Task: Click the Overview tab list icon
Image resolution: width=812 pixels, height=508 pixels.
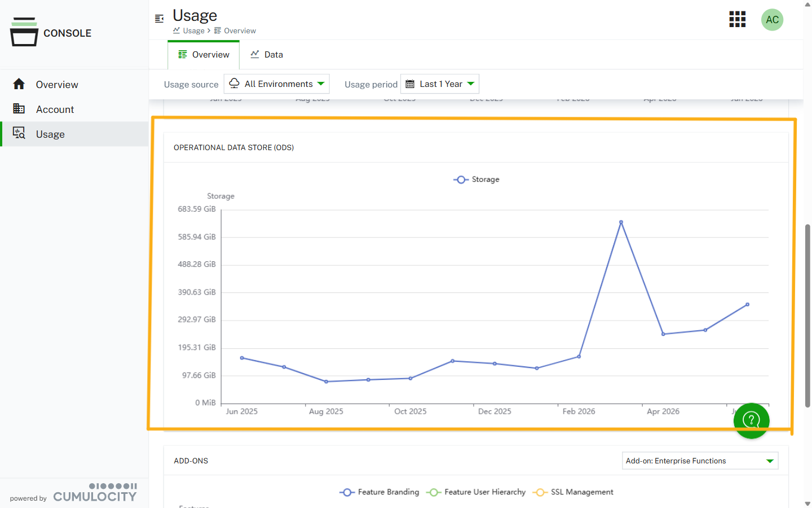Action: click(183, 54)
